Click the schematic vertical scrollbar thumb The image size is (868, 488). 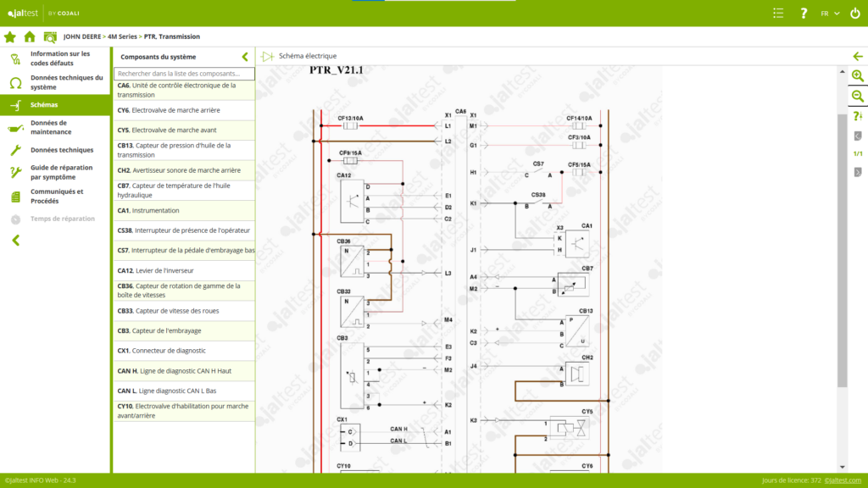(x=842, y=249)
